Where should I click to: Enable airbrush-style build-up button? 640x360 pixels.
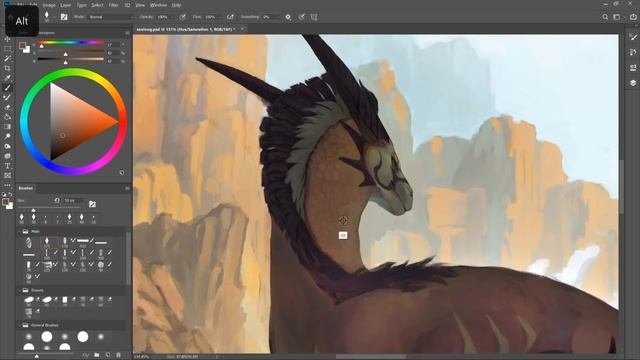coord(231,17)
